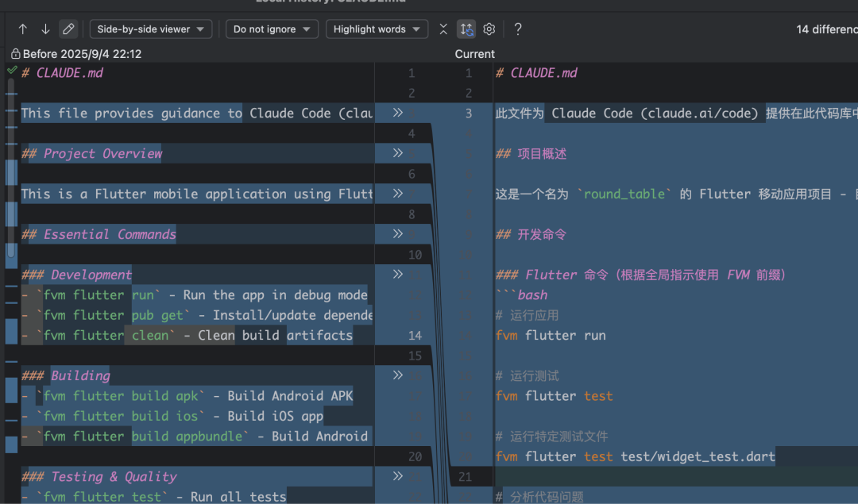The image size is (858, 504).
Task: Click '# CLAUDE.md' in the Before pane
Action: pos(63,73)
